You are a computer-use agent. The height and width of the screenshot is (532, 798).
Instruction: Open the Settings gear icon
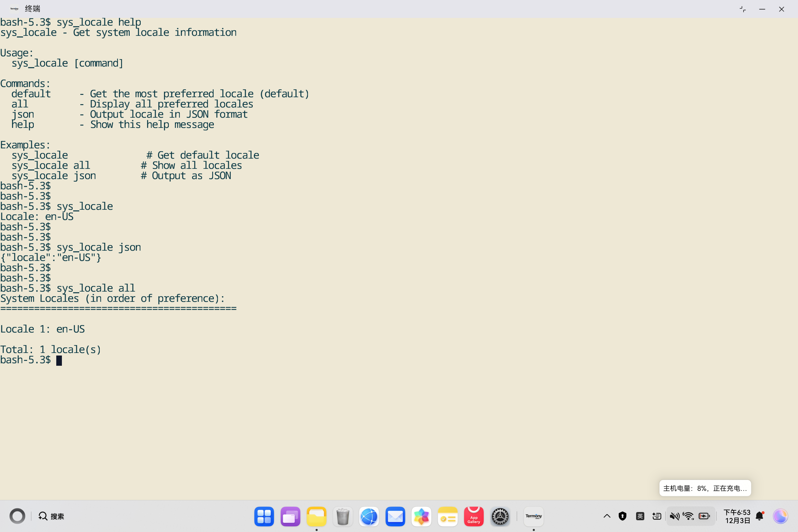[x=500, y=516]
